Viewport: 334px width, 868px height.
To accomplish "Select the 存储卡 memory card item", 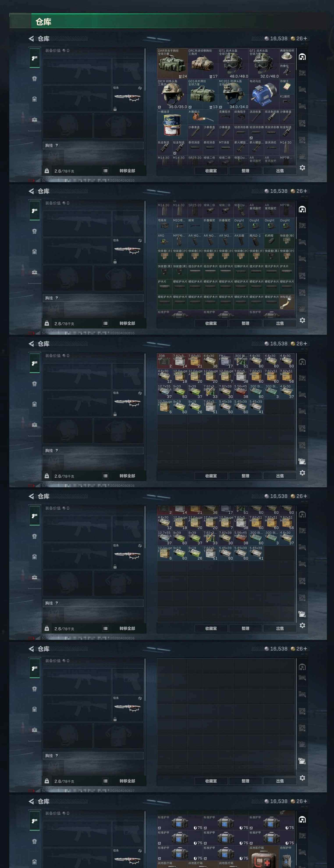I will point(287,86).
